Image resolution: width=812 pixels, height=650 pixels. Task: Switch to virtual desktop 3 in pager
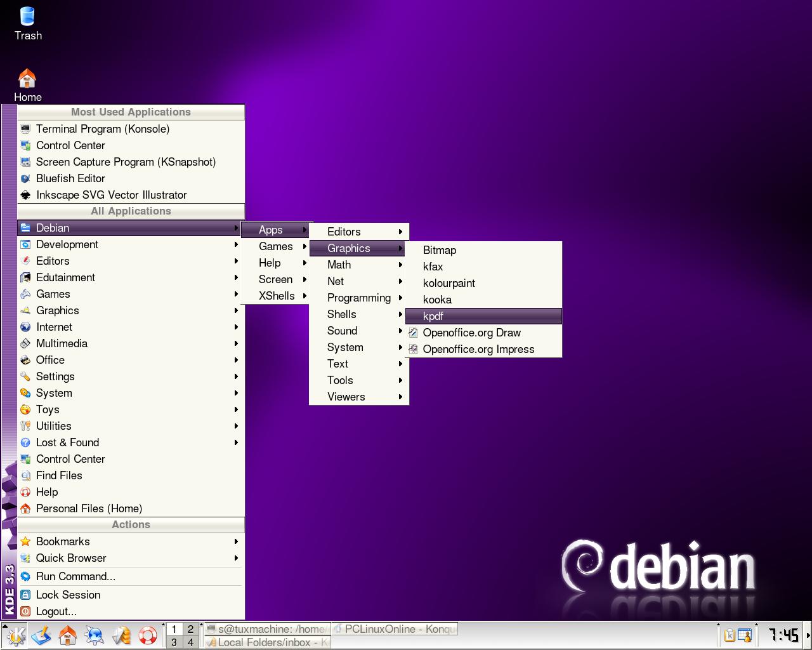click(x=174, y=642)
